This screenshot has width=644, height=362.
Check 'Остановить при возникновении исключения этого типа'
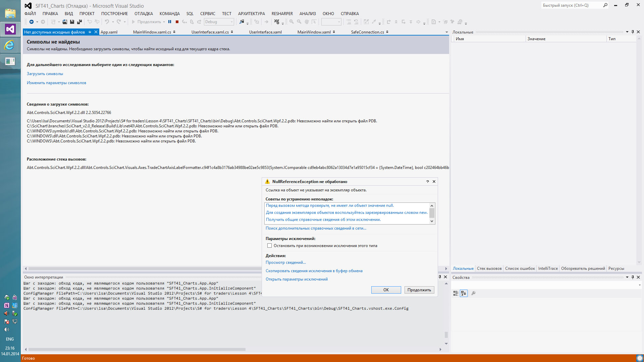269,246
